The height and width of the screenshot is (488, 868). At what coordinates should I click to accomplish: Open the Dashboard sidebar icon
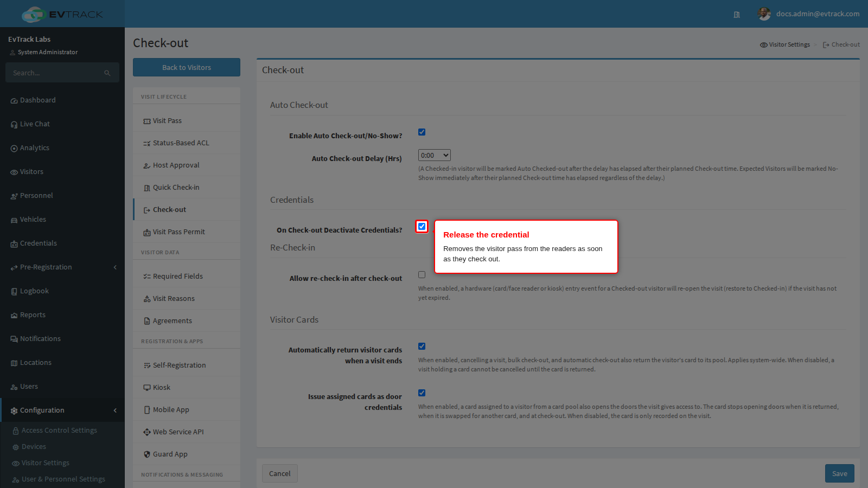coord(14,101)
